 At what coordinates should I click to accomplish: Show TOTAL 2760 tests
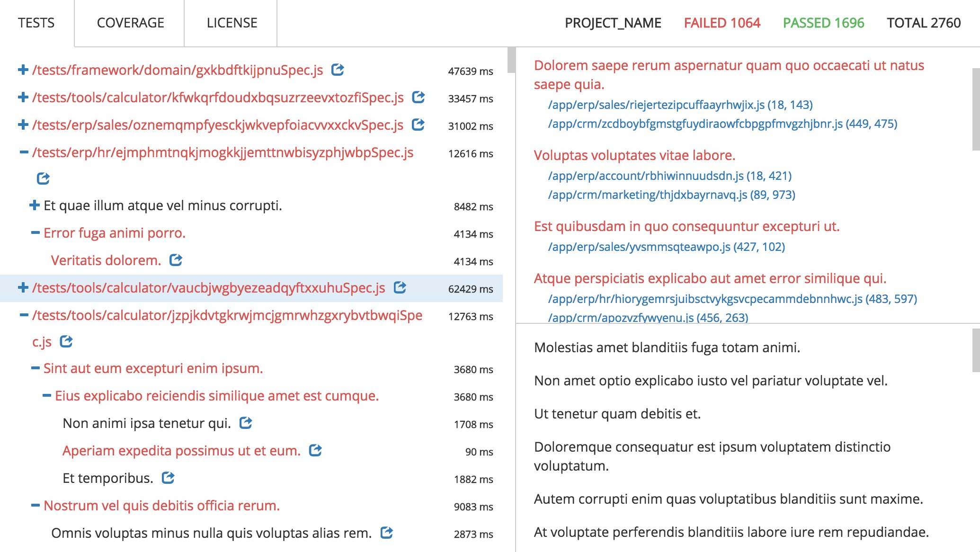tap(924, 23)
